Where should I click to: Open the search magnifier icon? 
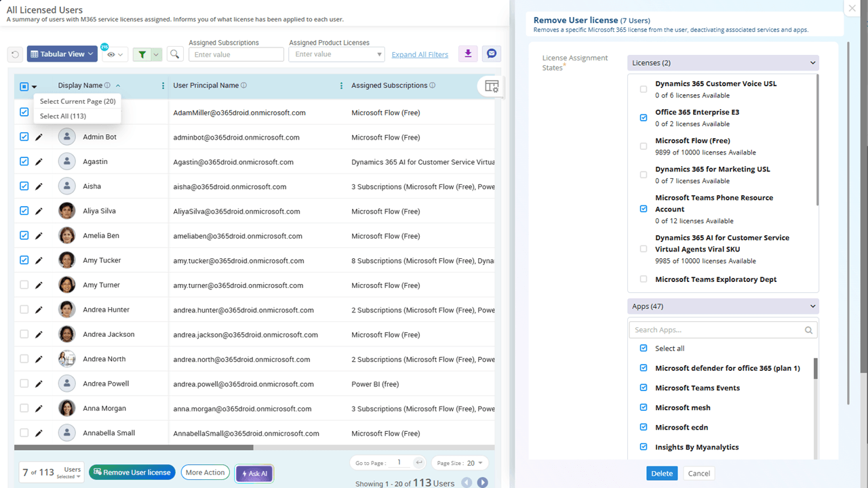(x=174, y=54)
